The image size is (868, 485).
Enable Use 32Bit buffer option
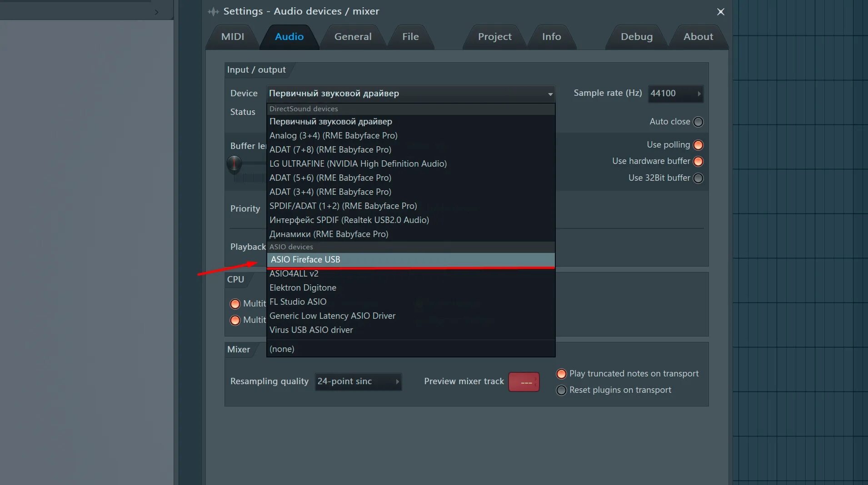click(698, 178)
